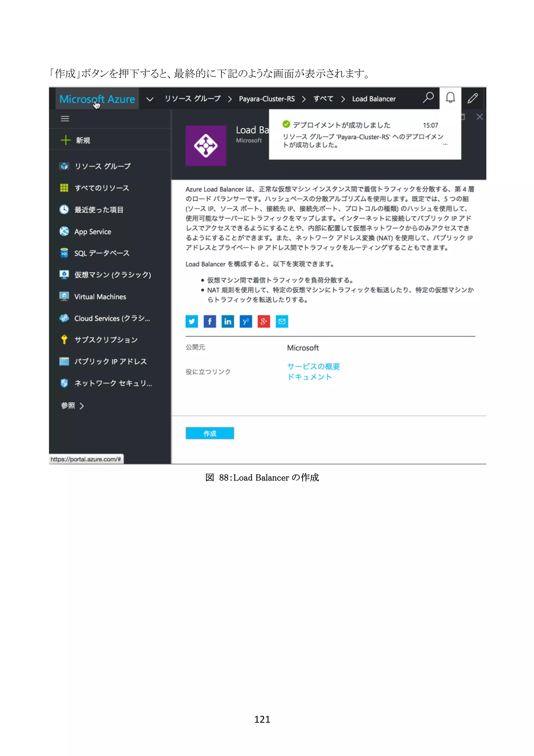Close the Load Balancer blade
Image resolution: width=534 pixels, height=756 pixels.
click(x=480, y=117)
